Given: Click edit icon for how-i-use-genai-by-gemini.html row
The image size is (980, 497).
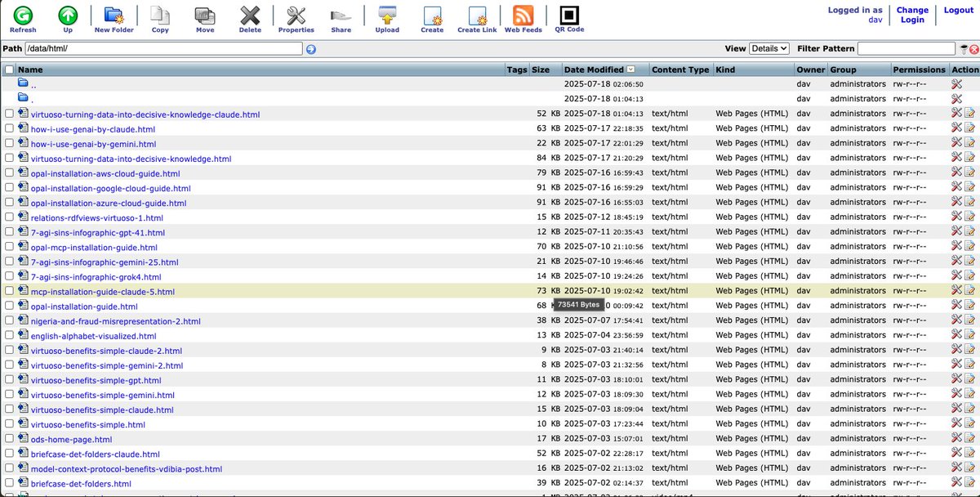Looking at the screenshot, I should [x=969, y=143].
